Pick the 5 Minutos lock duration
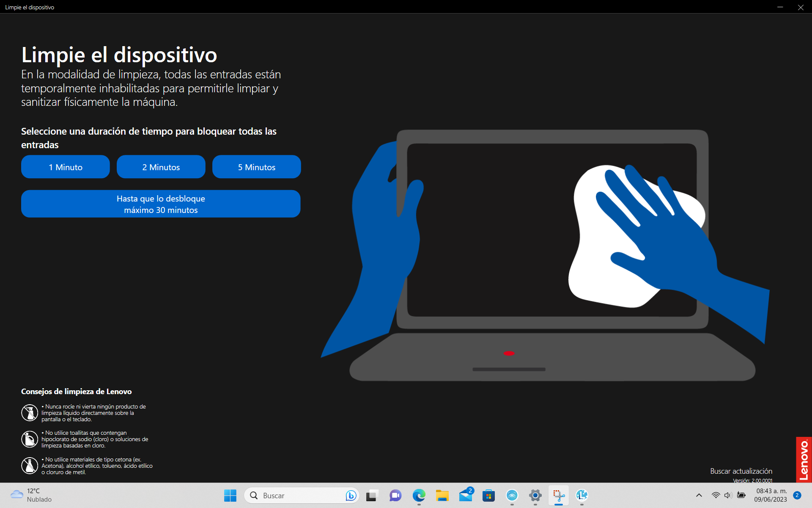812x508 pixels. click(x=256, y=167)
